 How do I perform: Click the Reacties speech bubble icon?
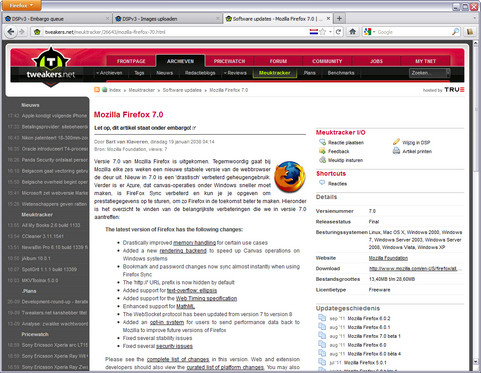[322, 183]
